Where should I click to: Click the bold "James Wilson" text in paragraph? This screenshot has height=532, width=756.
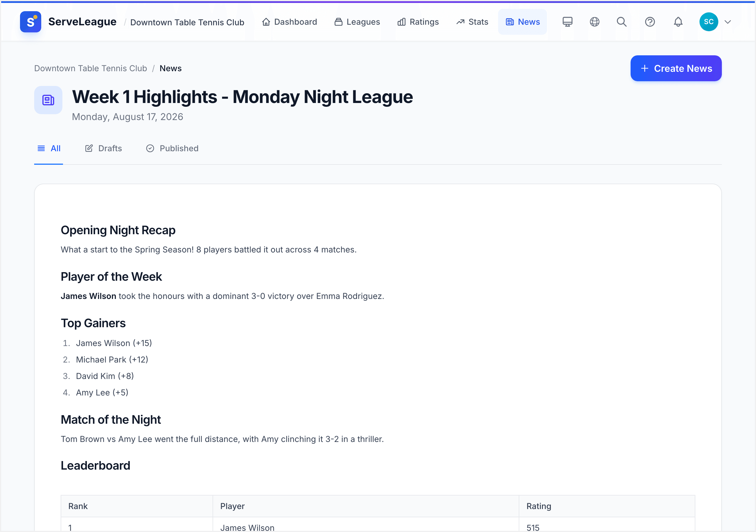pyautogui.click(x=89, y=296)
